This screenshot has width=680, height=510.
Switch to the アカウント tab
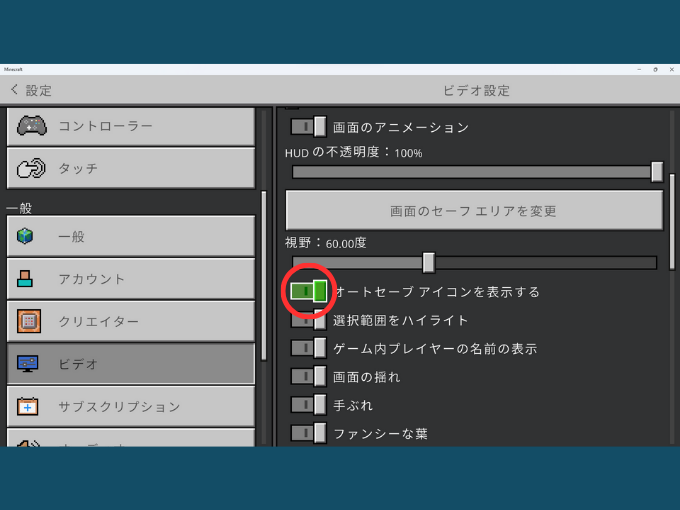pos(131,278)
